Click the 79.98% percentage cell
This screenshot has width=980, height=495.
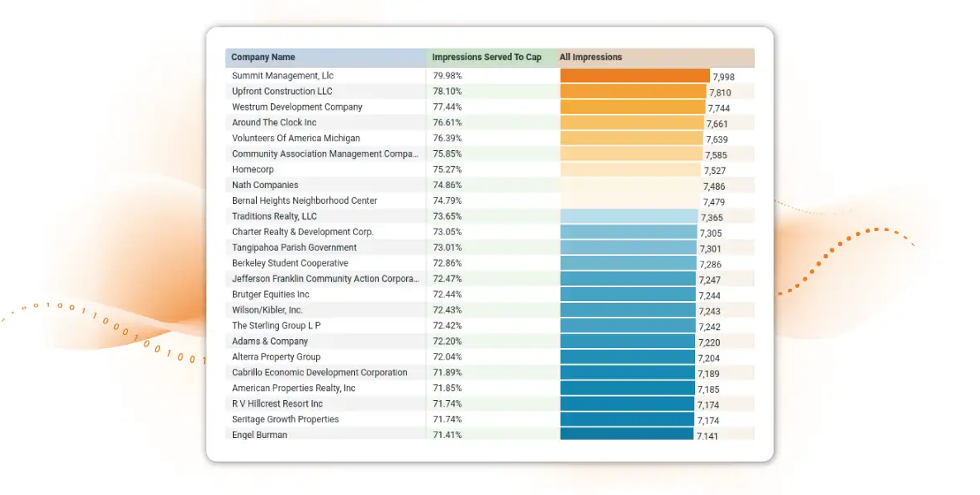[x=447, y=76]
